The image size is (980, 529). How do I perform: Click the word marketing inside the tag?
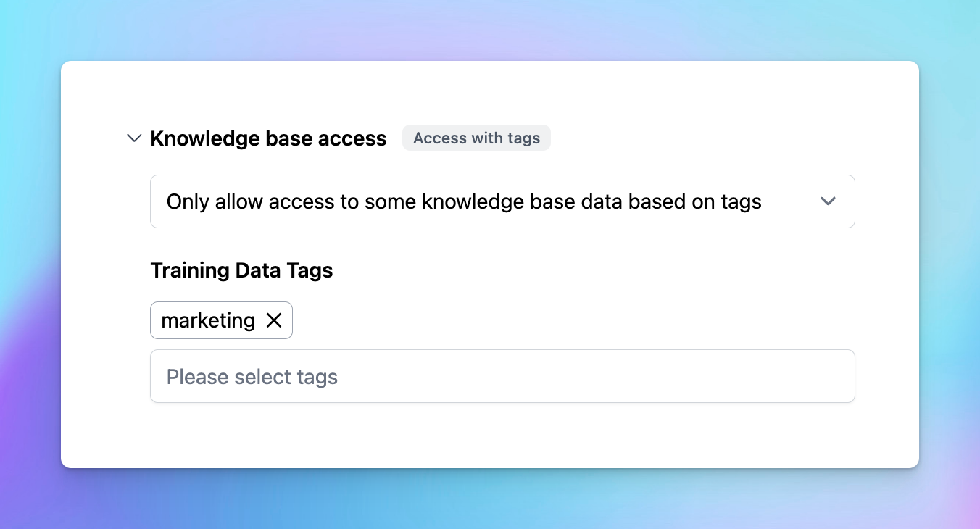coord(208,320)
